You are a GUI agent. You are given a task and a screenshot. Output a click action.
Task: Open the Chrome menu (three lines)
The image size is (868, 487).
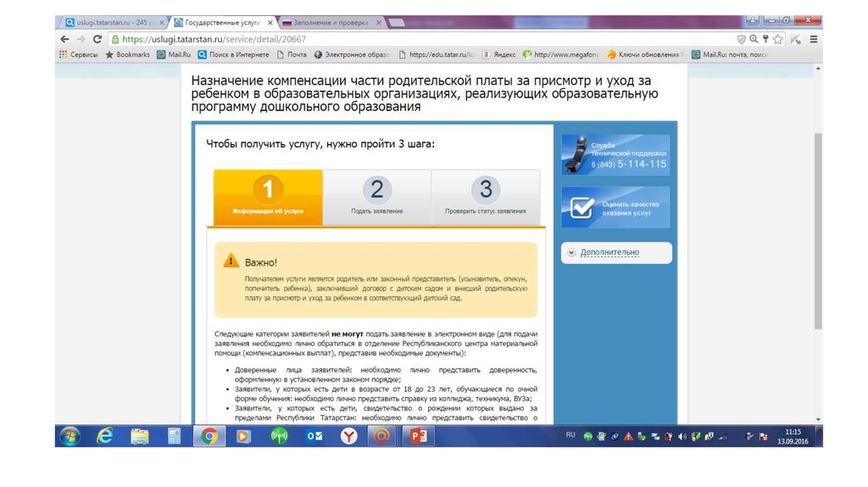[x=814, y=39]
